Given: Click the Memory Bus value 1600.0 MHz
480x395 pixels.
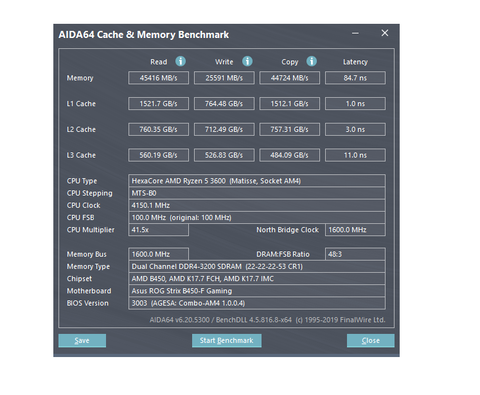Looking at the screenshot, I should click(158, 254).
